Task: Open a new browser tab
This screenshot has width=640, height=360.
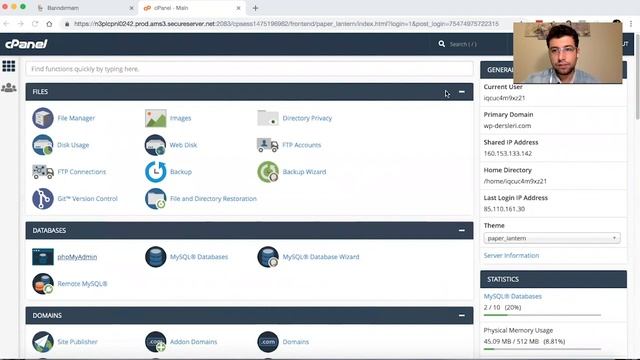Action: [256, 8]
